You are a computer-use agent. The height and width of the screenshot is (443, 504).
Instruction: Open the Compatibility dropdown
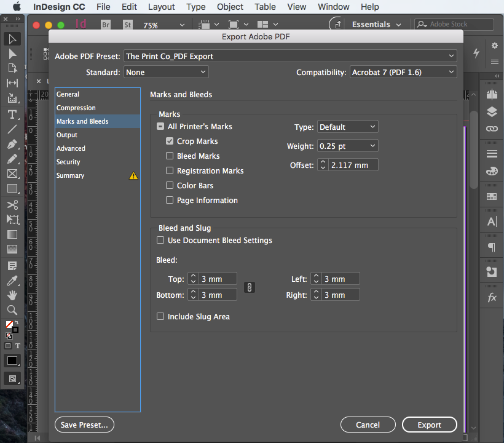pos(403,71)
